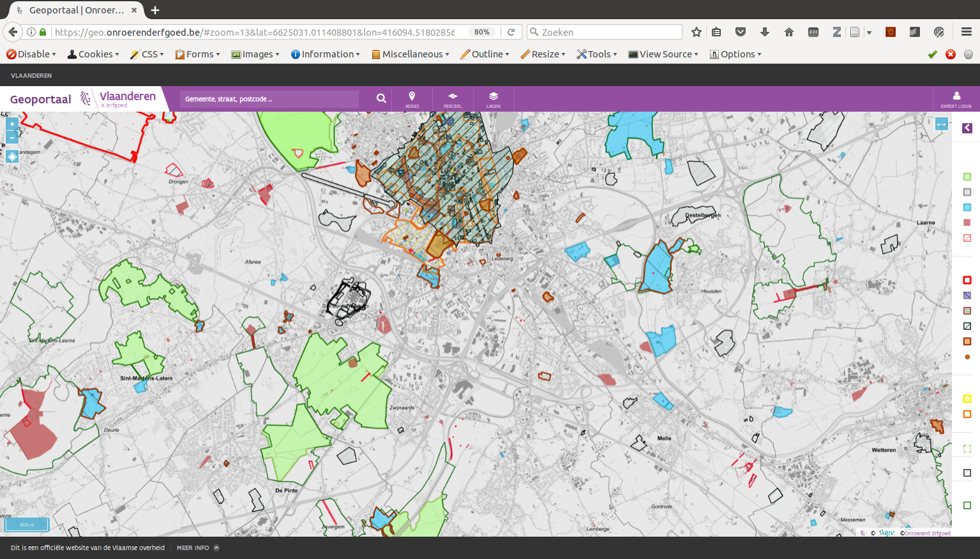Click the Zoeken browser search box
This screenshot has height=559, width=980.
click(x=605, y=32)
